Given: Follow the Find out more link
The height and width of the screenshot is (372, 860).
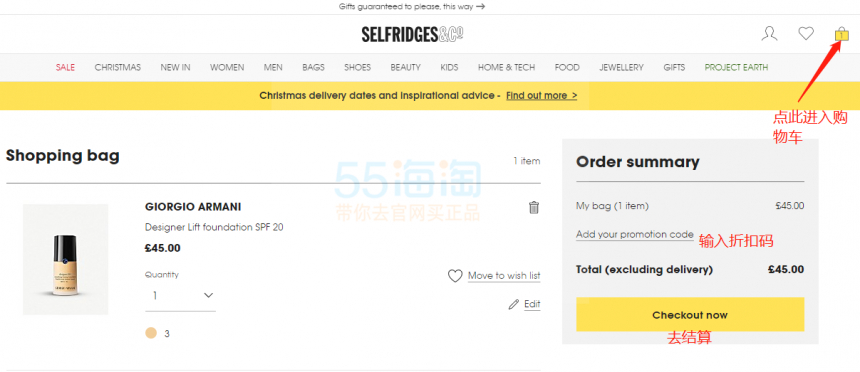Looking at the screenshot, I should click(x=541, y=95).
